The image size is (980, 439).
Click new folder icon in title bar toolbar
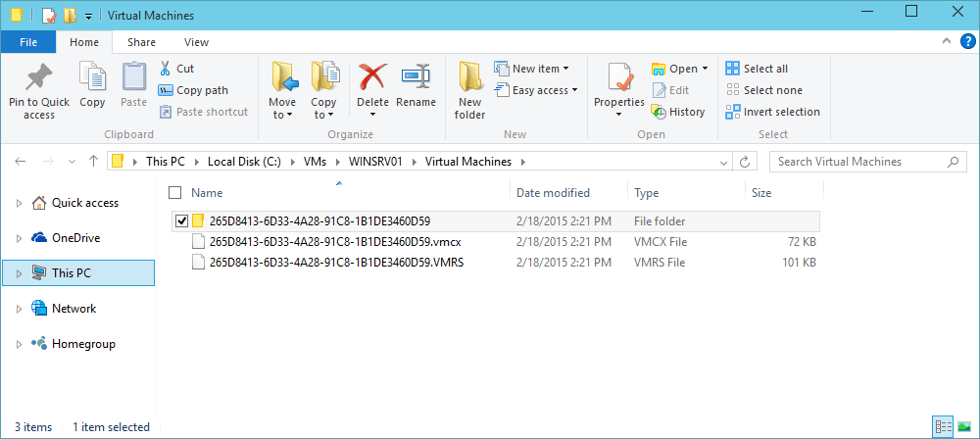(x=70, y=16)
